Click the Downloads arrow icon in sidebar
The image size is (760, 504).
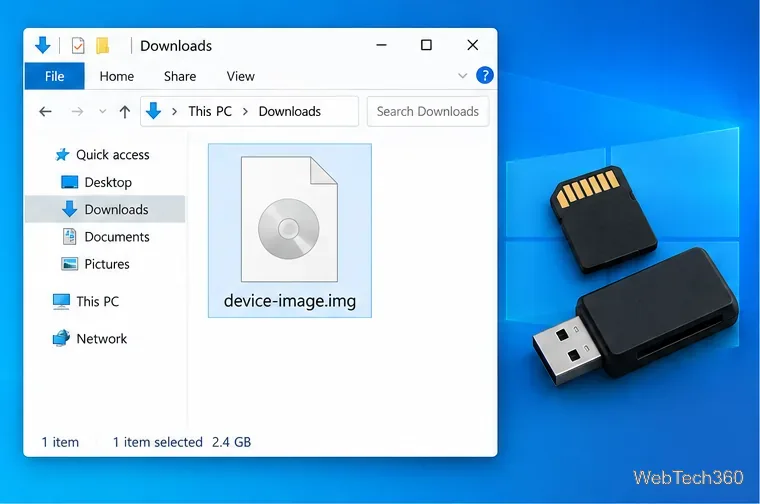[x=69, y=209]
